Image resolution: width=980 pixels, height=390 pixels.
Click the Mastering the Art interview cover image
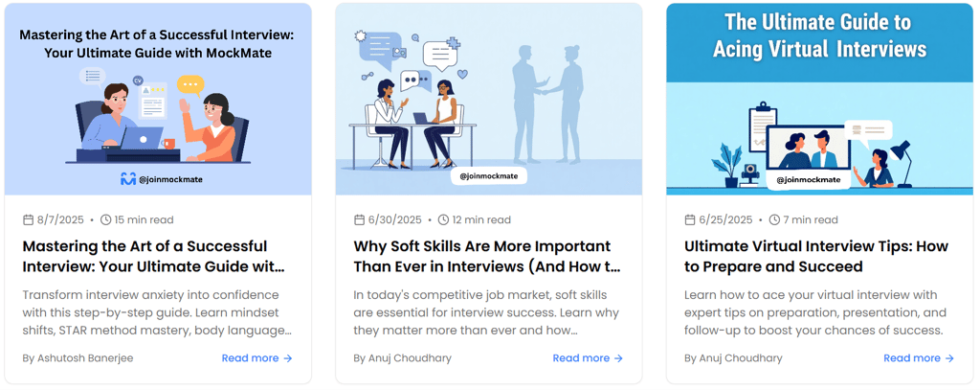tap(158, 99)
